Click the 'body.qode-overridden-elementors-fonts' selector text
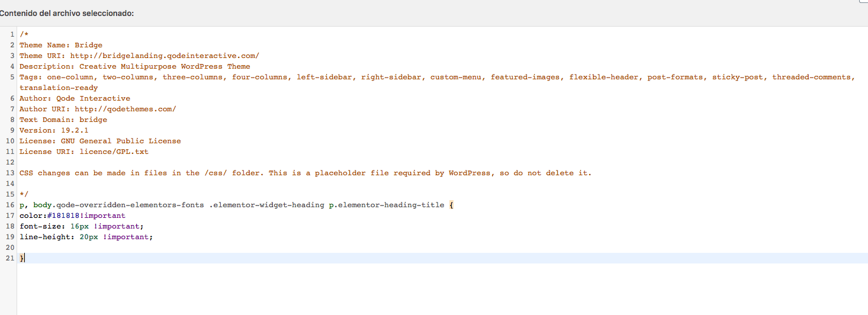 pyautogui.click(x=118, y=205)
